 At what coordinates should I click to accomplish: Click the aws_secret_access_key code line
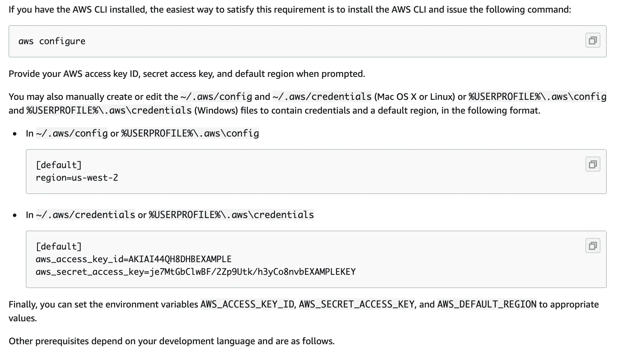195,272
